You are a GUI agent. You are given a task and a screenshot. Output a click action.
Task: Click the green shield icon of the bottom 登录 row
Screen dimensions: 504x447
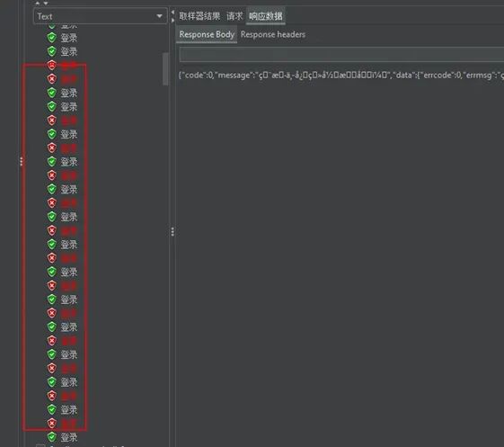[51, 437]
